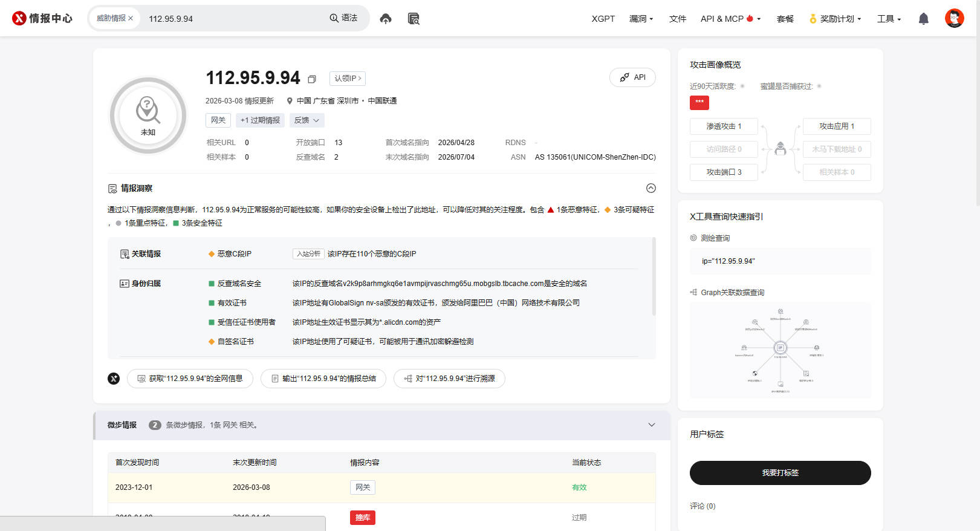The width and height of the screenshot is (980, 531).
Task: Collapse the 情报洞察 section with circle arrow
Action: [x=651, y=188]
